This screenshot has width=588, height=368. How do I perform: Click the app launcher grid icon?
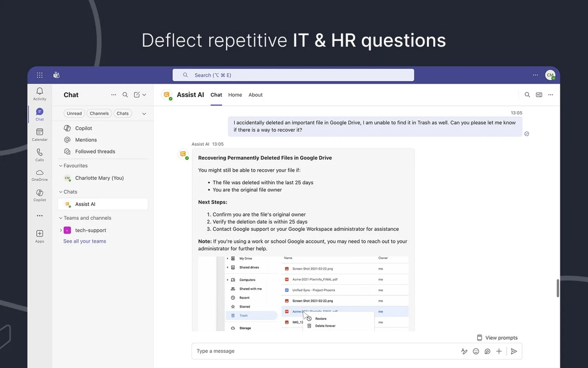pos(40,75)
